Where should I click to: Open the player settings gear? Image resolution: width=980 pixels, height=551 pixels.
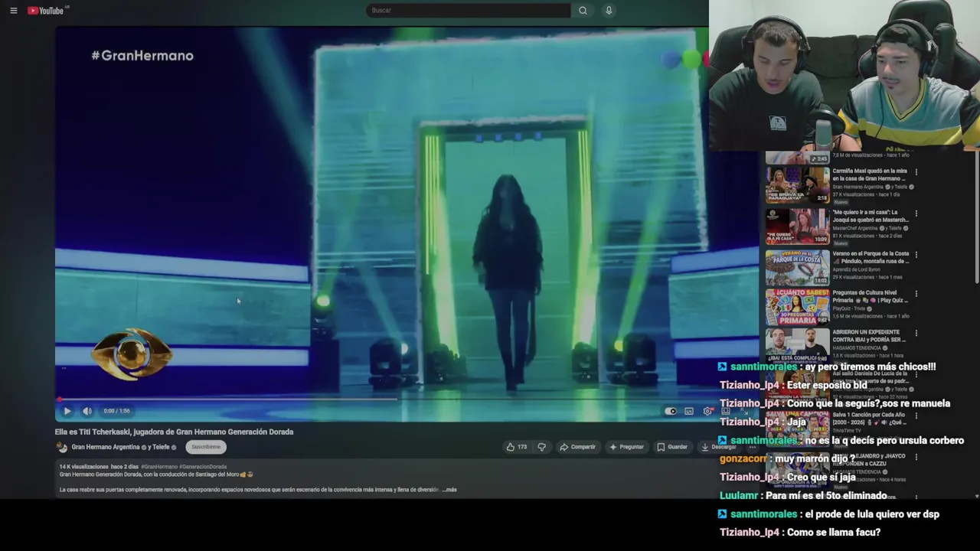[707, 411]
